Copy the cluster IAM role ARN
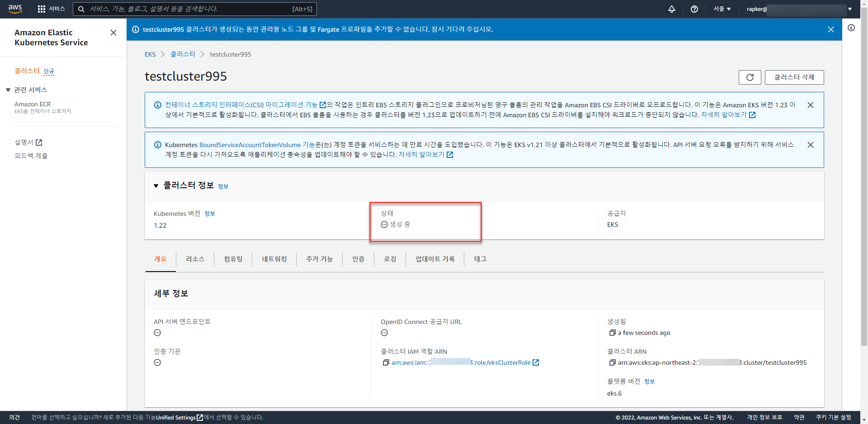The width and height of the screenshot is (868, 424). pyautogui.click(x=386, y=362)
